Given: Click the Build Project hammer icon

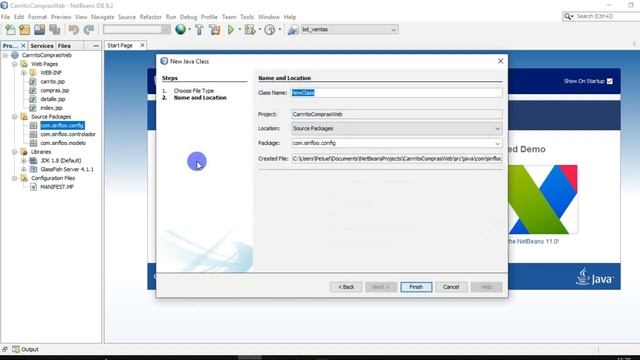Looking at the screenshot, I should coord(199,29).
